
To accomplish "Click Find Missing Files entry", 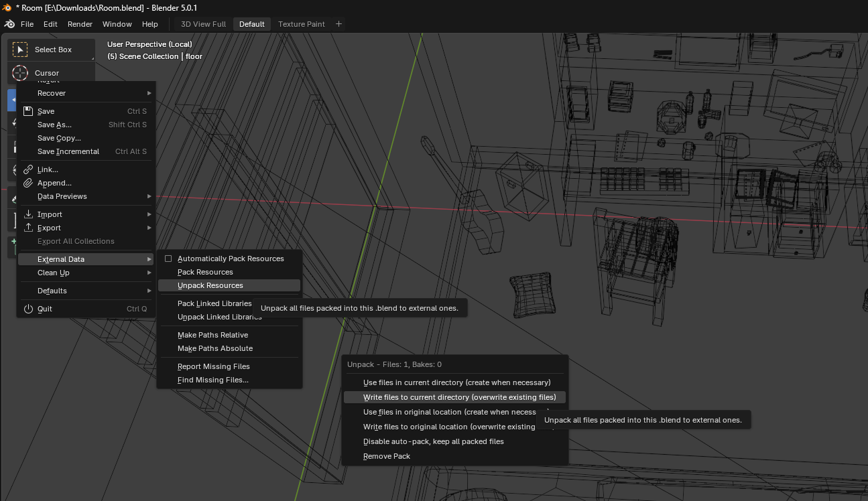I will tap(213, 380).
